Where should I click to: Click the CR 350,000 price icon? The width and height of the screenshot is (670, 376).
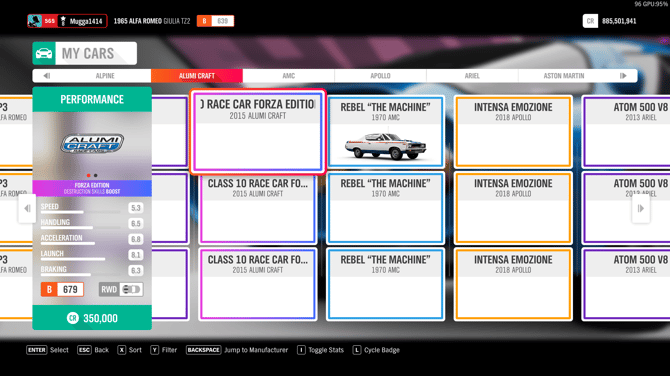tap(73, 318)
